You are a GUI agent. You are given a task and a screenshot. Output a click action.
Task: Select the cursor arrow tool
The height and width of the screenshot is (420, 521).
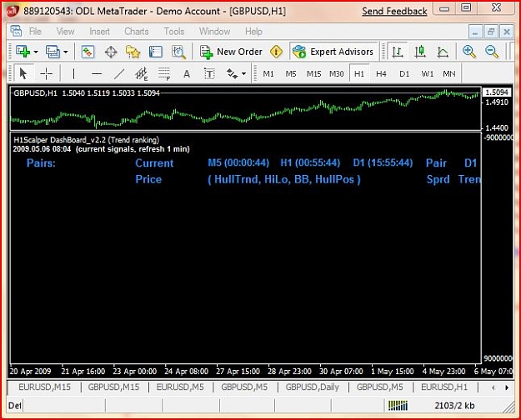[x=23, y=73]
